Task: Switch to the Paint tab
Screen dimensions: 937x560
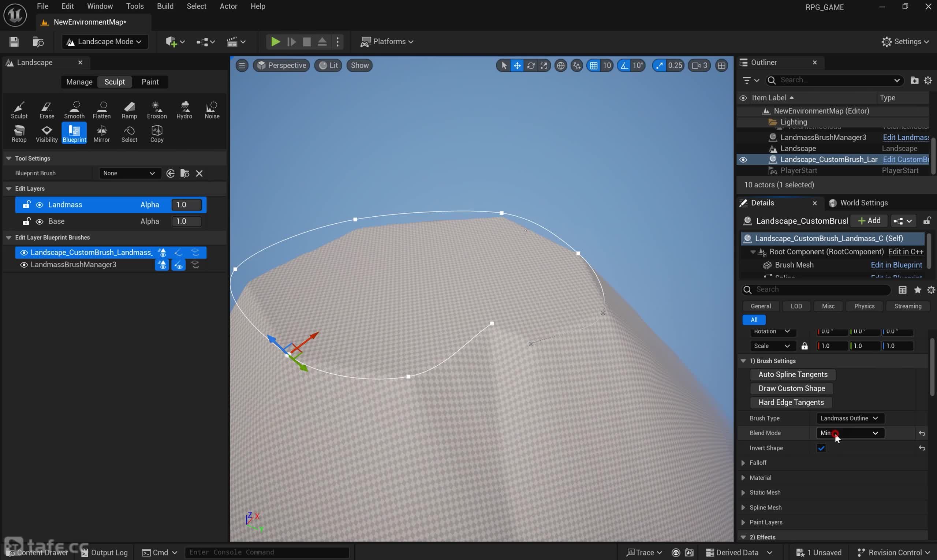Action: 150,82
